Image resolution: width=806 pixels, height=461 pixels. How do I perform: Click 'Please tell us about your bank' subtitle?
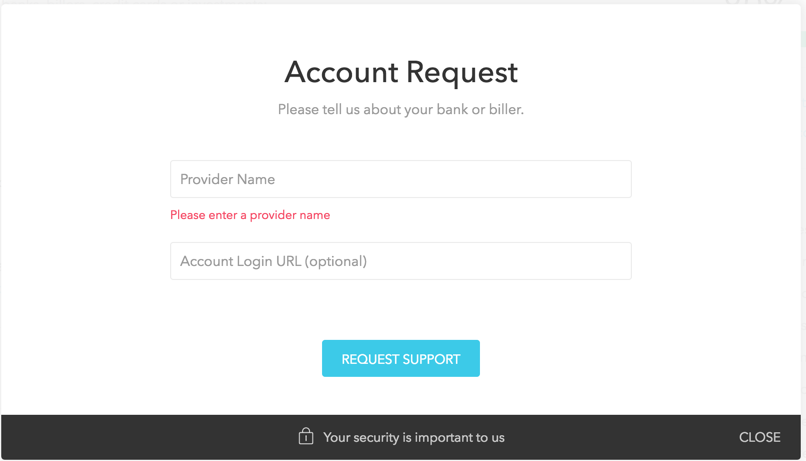point(400,109)
